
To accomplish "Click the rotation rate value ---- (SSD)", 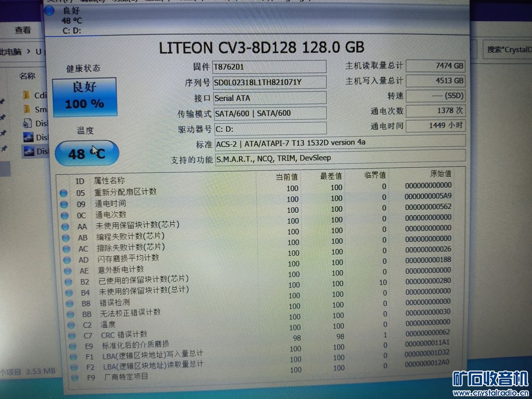I will pos(435,95).
